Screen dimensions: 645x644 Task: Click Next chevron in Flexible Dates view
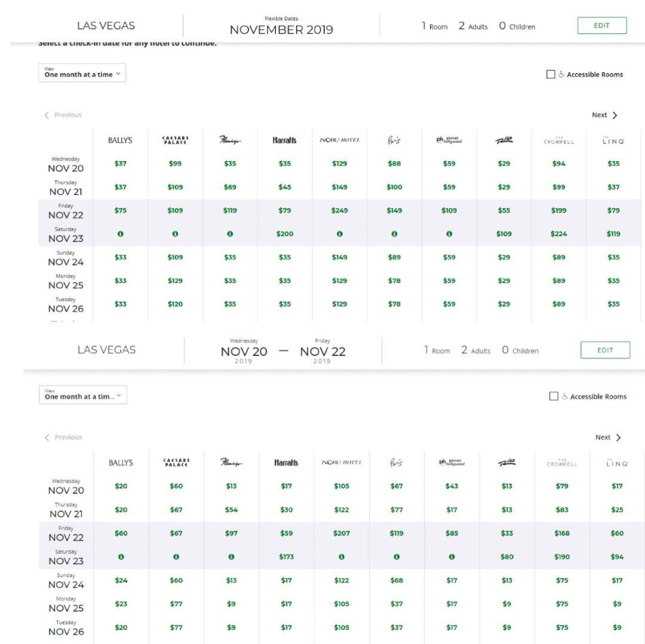click(615, 115)
